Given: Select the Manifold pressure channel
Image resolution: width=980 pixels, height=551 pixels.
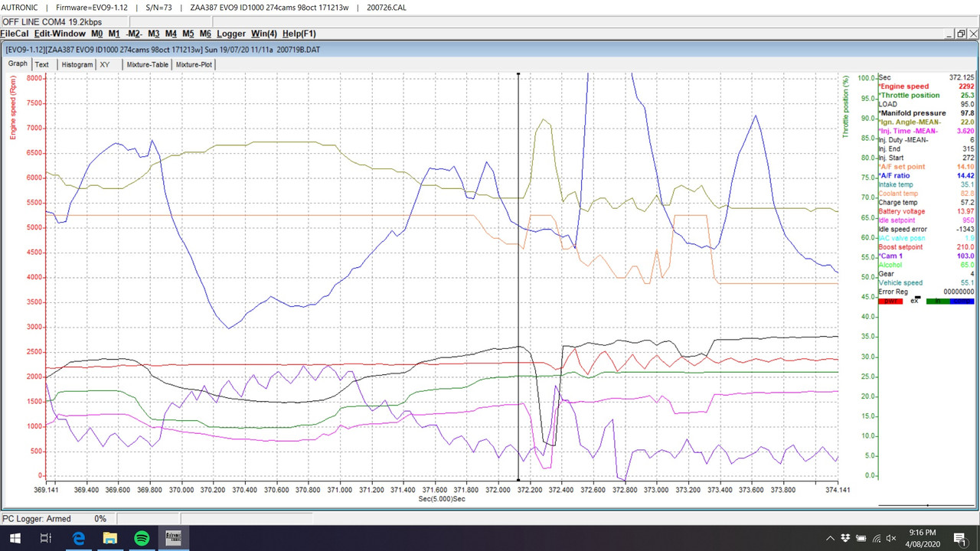Looking at the screenshot, I should click(x=926, y=113).
